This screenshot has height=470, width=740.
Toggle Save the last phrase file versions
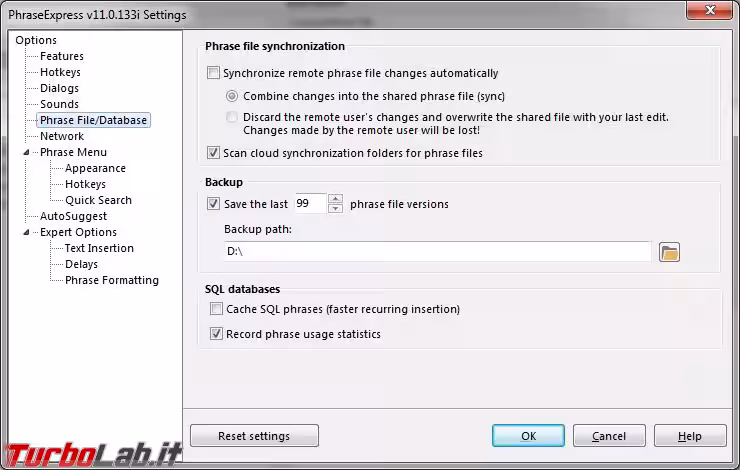[213, 203]
